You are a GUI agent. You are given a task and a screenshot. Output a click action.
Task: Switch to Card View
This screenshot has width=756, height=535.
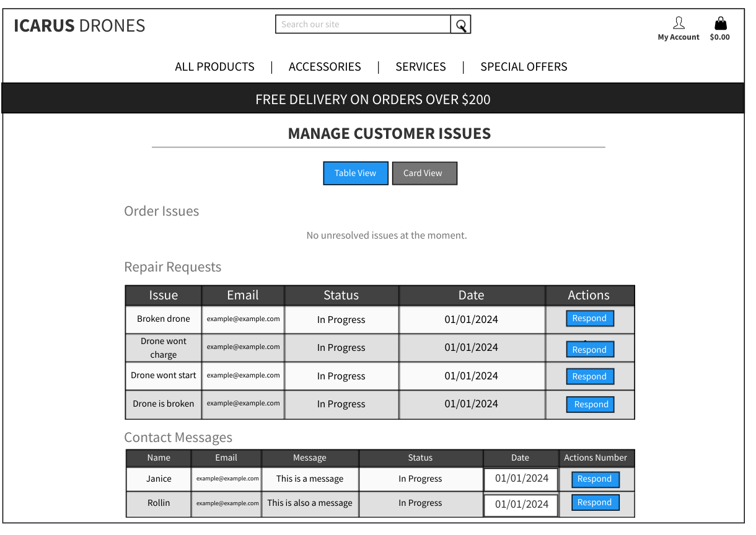coord(424,173)
